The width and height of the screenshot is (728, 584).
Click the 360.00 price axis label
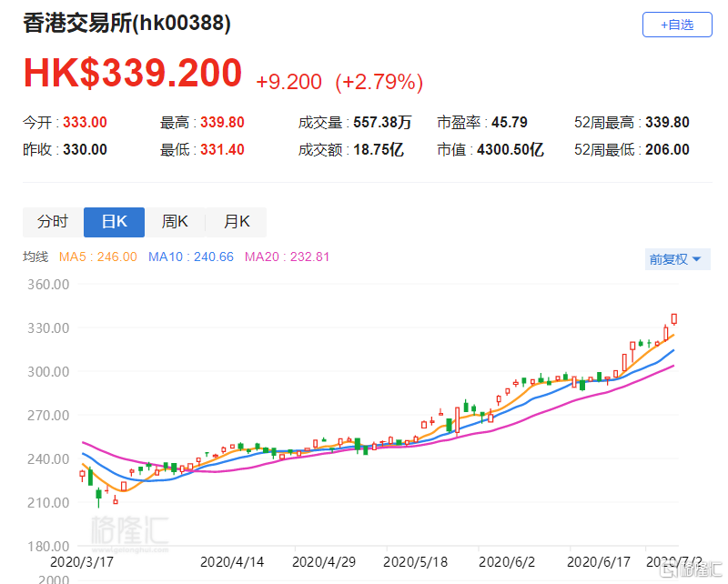[48, 285]
